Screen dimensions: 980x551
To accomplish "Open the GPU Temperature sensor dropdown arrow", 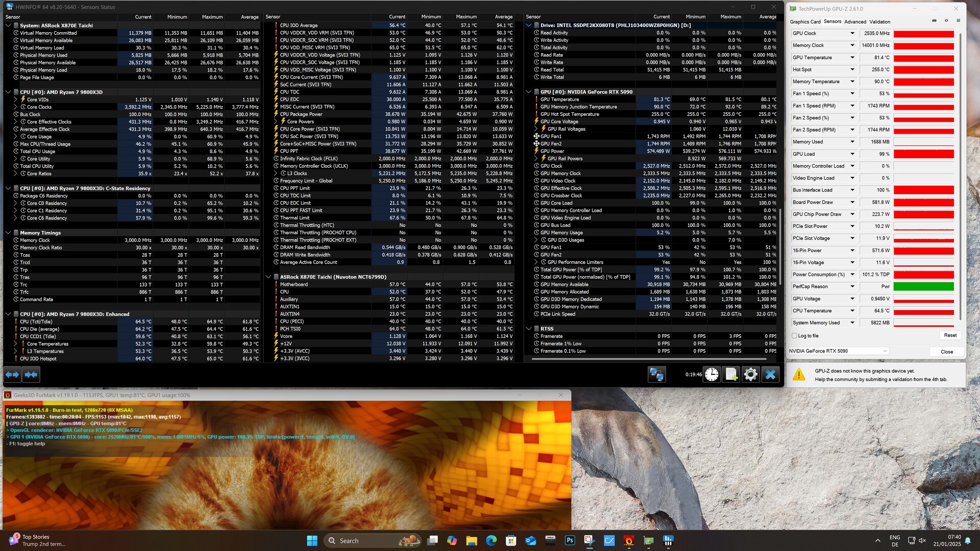I will pyautogui.click(x=852, y=58).
